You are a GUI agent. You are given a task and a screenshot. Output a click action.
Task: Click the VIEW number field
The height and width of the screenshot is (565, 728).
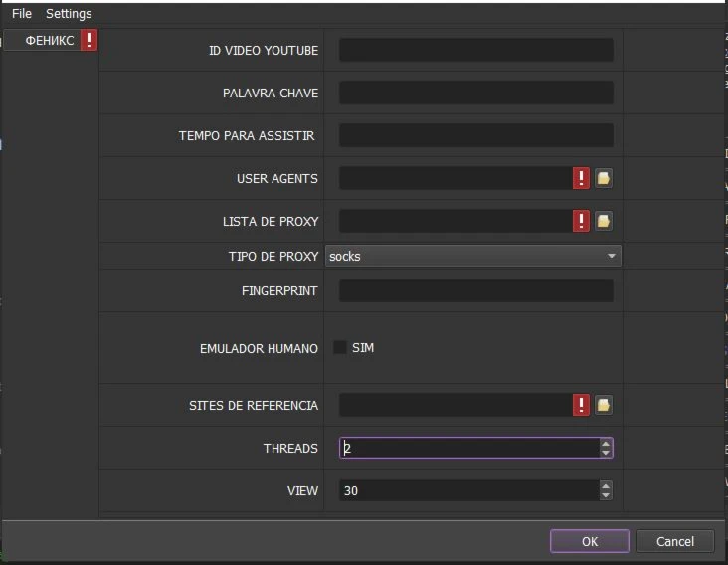469,490
